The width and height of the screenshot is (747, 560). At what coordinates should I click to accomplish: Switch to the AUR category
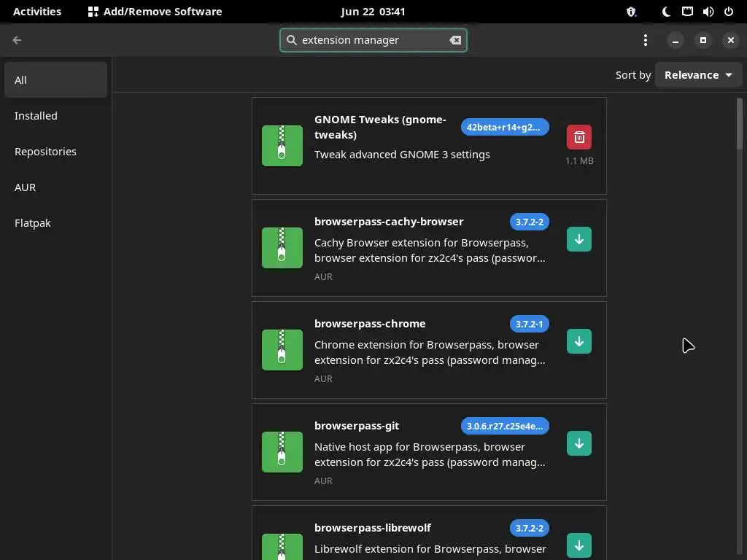coord(55,187)
